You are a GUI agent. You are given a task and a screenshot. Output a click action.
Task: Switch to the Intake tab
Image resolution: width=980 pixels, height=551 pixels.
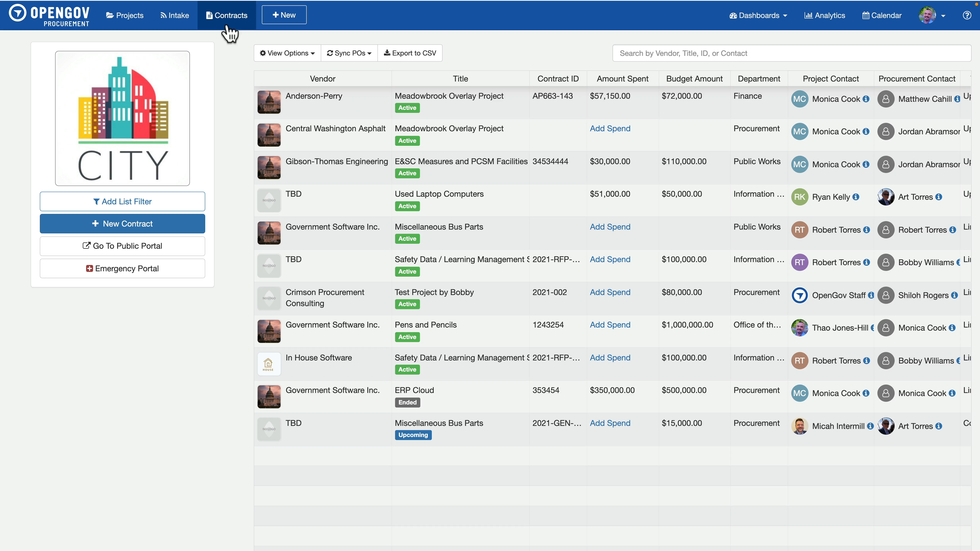coord(175,15)
